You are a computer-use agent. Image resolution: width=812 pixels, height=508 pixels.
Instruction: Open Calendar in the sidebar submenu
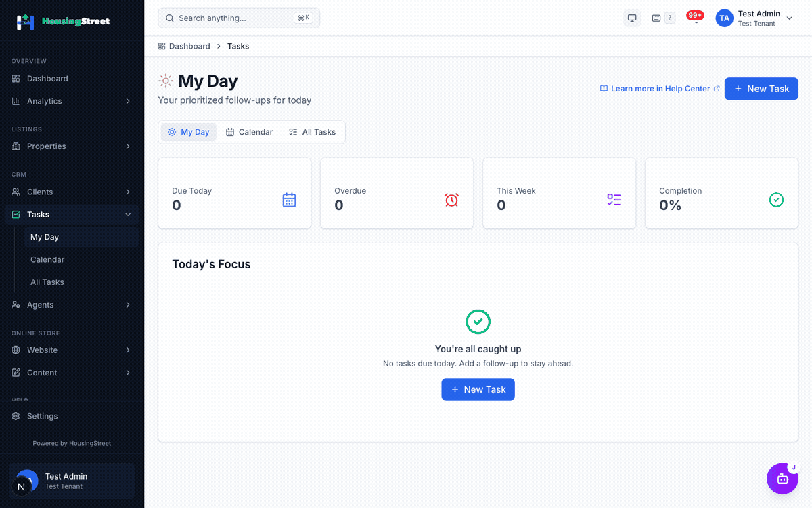tap(81, 259)
